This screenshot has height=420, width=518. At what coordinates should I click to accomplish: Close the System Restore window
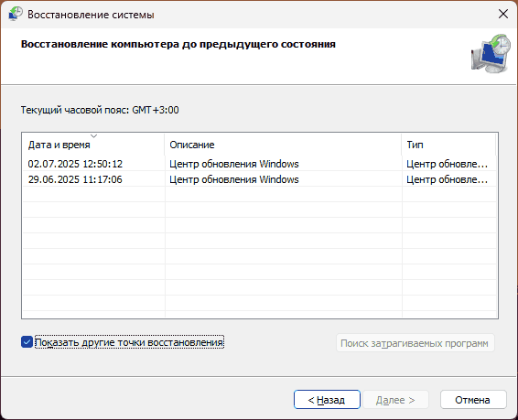(503, 14)
